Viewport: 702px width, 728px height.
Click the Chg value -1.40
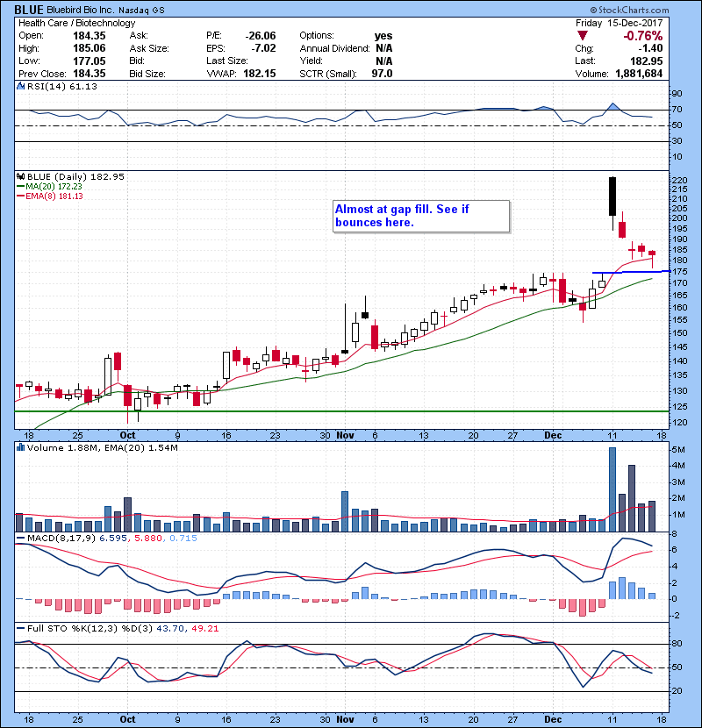point(650,48)
